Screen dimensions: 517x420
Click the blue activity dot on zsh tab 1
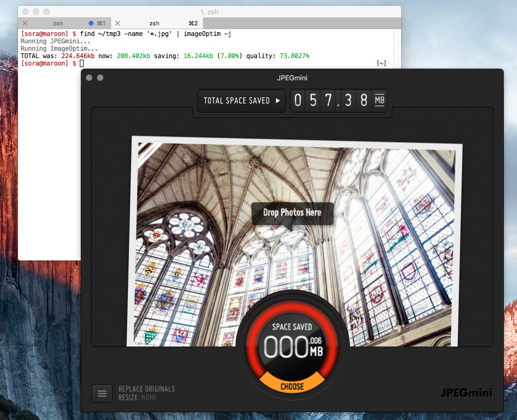click(x=91, y=23)
